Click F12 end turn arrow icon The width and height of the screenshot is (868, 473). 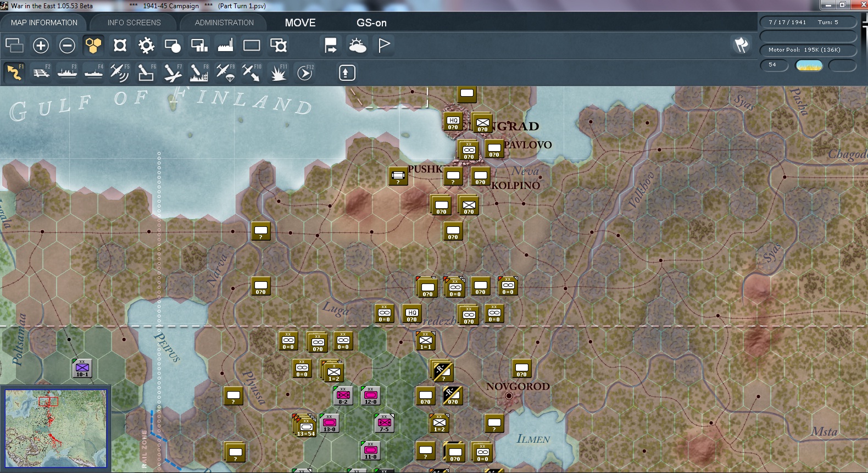pyautogui.click(x=305, y=73)
